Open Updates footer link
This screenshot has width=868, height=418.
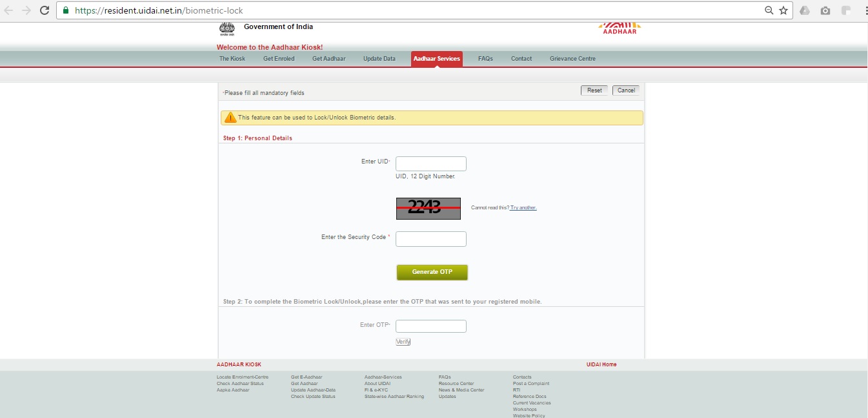(x=447, y=396)
